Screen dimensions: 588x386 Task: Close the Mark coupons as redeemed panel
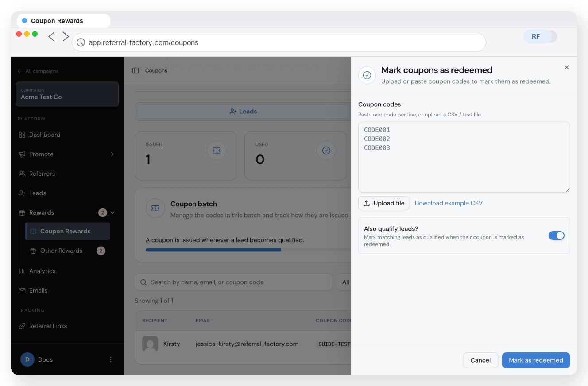point(567,67)
